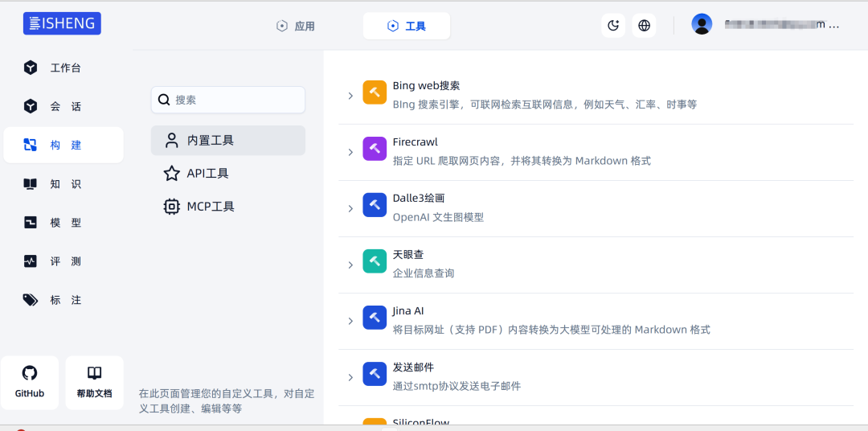Click the BIng 搜索引擎 description text
The width and height of the screenshot is (868, 431).
pos(545,105)
